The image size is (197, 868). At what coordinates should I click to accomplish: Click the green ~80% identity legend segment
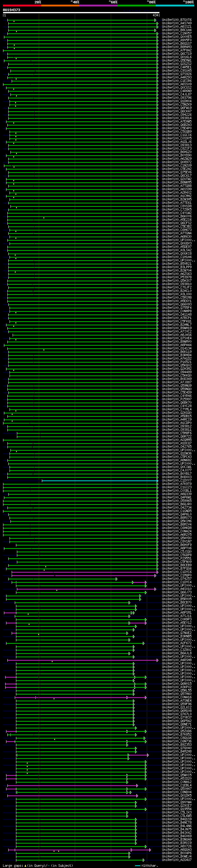coord(137,6)
